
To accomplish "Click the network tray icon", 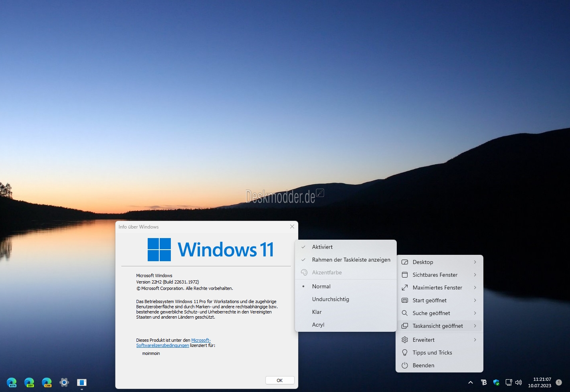I will click(x=509, y=382).
